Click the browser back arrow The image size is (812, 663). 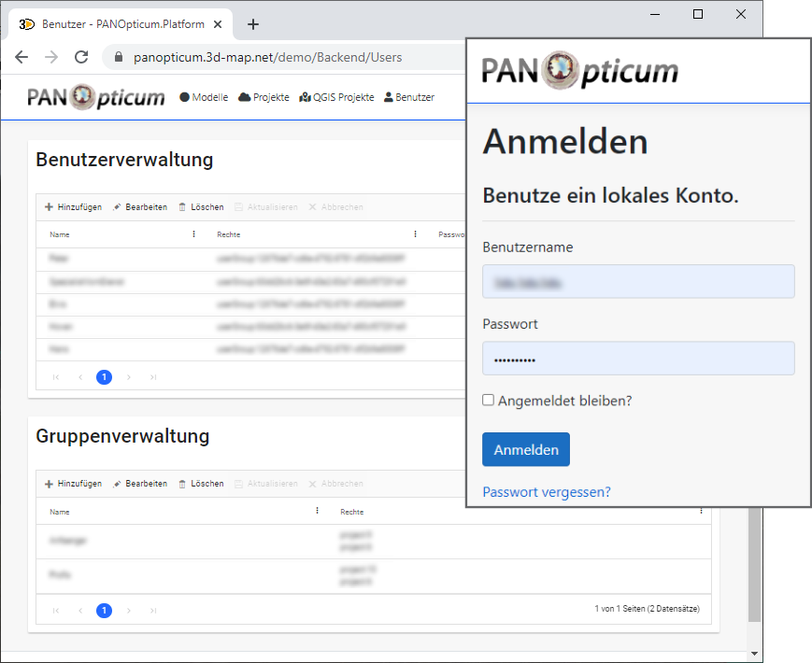pos(21,57)
